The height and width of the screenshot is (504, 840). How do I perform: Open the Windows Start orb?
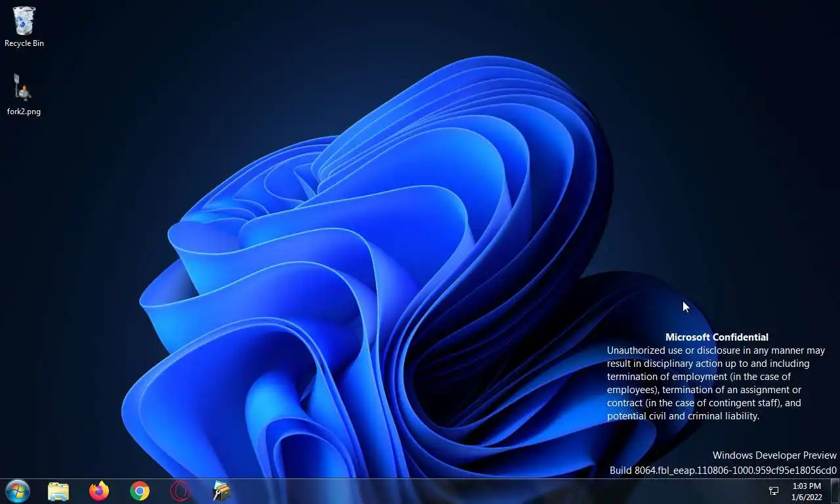(x=18, y=491)
